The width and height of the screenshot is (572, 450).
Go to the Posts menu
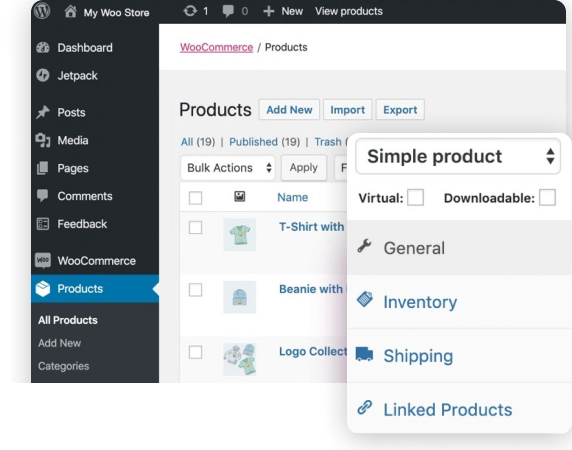coord(72,112)
